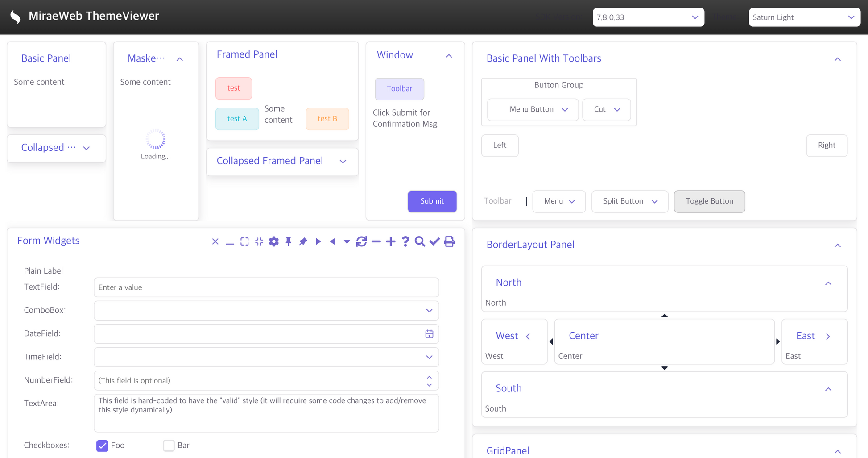This screenshot has width=868, height=458.
Task: Click the help question mark tool
Action: tap(405, 241)
